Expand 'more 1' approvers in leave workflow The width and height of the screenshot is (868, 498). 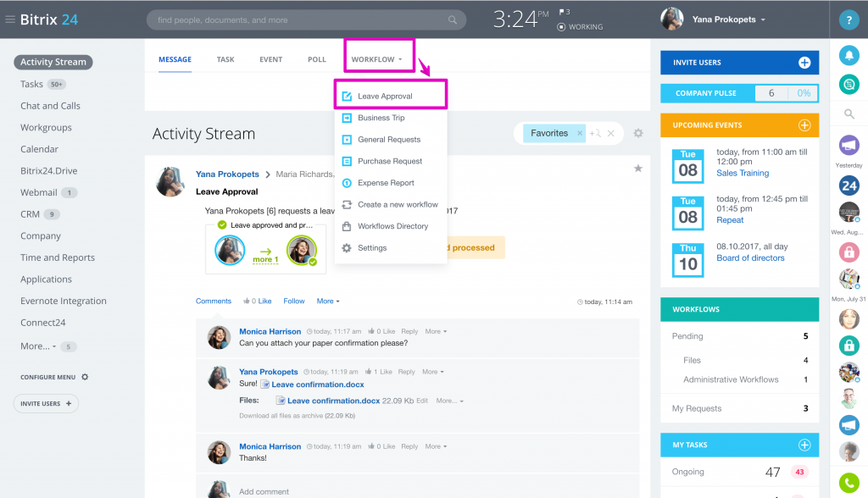coord(265,259)
